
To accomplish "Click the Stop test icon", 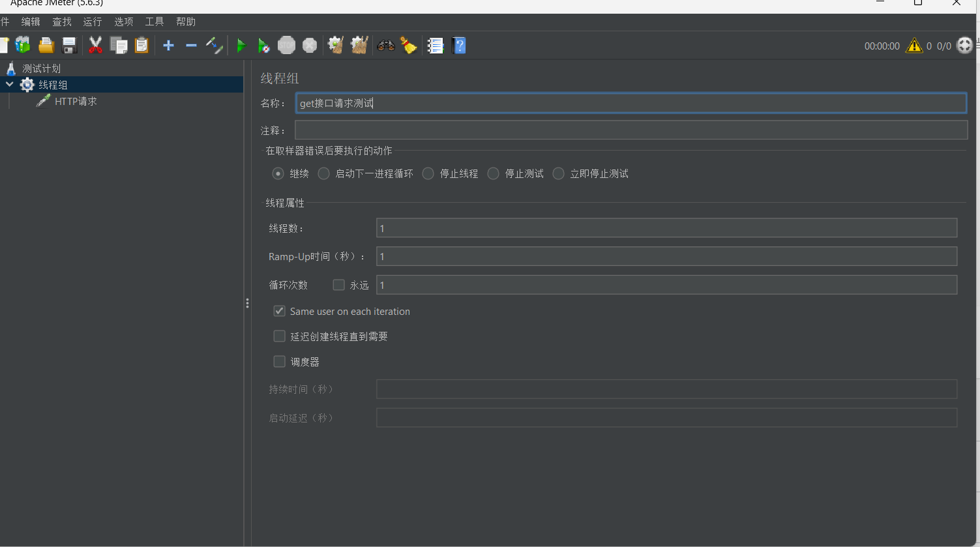I will (286, 45).
